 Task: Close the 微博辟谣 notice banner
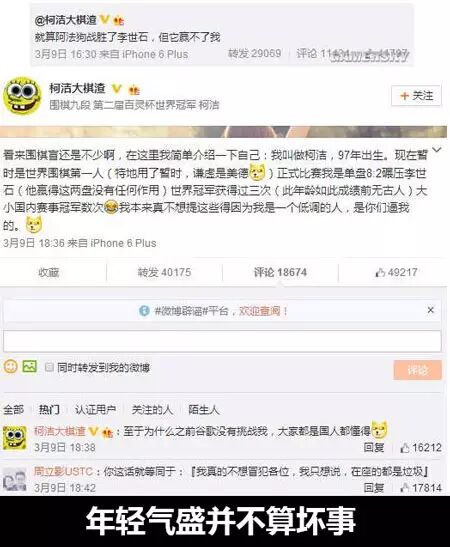click(x=431, y=310)
